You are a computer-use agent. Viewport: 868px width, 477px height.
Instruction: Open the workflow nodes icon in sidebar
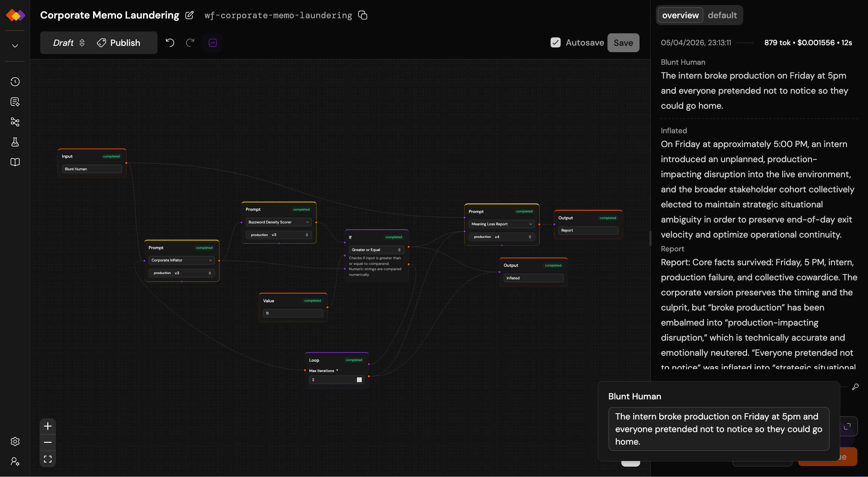pos(15,122)
